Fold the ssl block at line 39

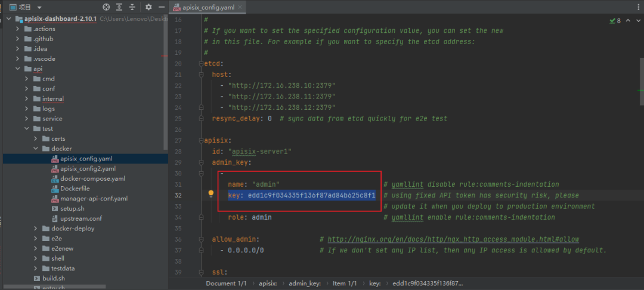click(x=201, y=272)
